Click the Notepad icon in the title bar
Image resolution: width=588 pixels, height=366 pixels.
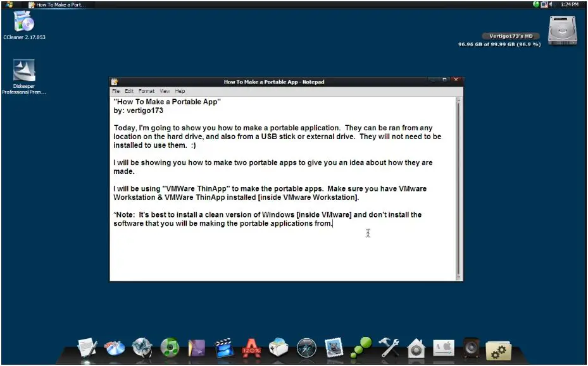[x=115, y=82]
